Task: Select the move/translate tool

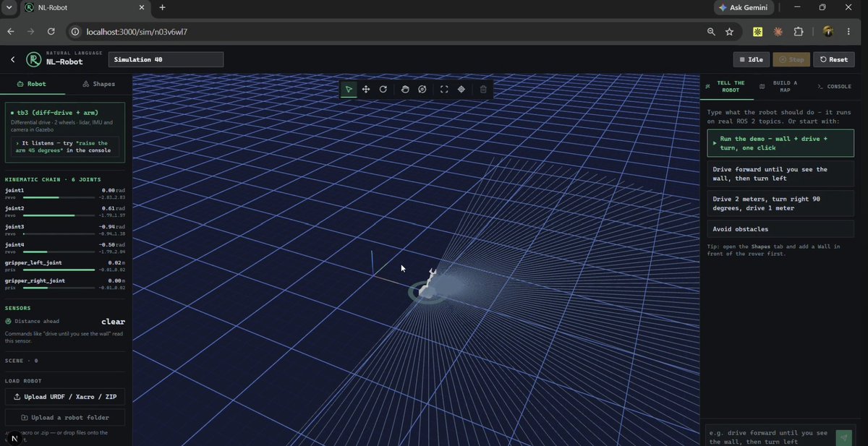Action: [366, 90]
